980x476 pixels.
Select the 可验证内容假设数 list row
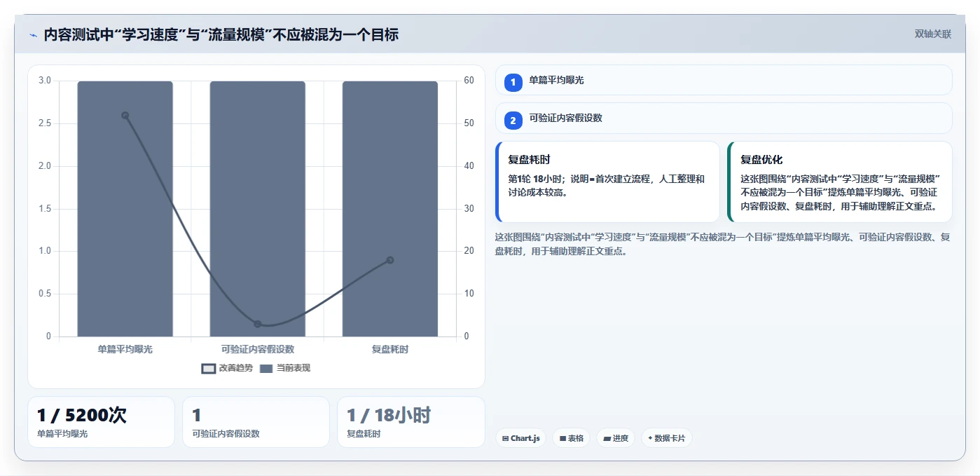click(724, 118)
